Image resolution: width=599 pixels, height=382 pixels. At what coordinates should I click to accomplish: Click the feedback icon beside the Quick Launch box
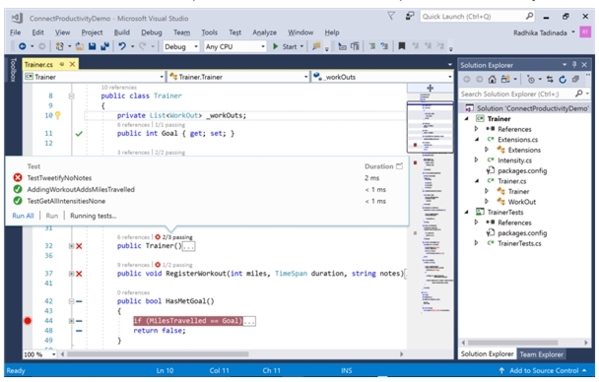pos(410,16)
